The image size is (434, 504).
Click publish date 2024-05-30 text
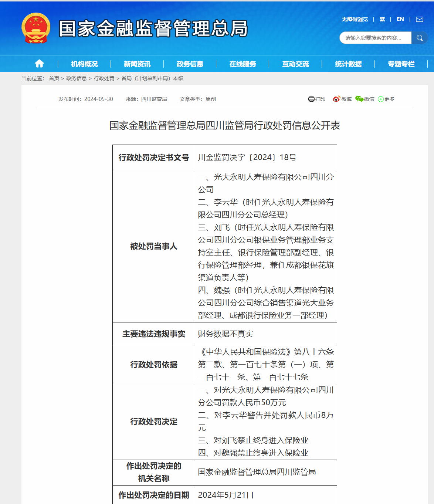(x=99, y=99)
